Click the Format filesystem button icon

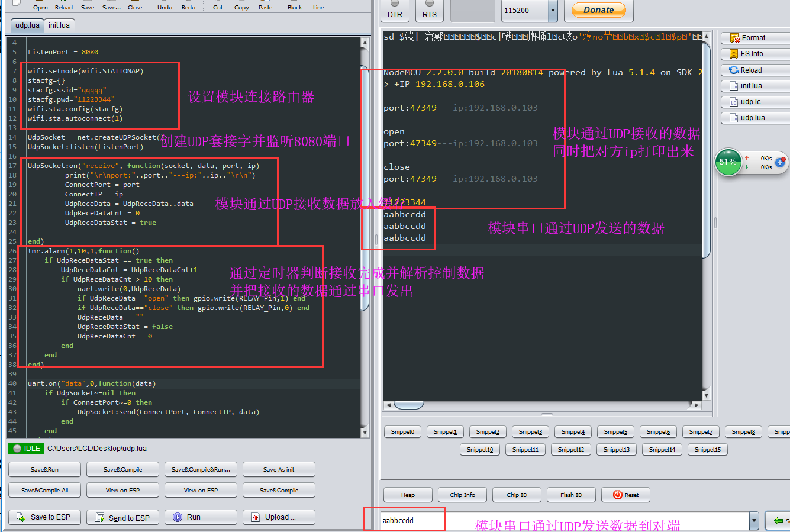click(x=734, y=38)
